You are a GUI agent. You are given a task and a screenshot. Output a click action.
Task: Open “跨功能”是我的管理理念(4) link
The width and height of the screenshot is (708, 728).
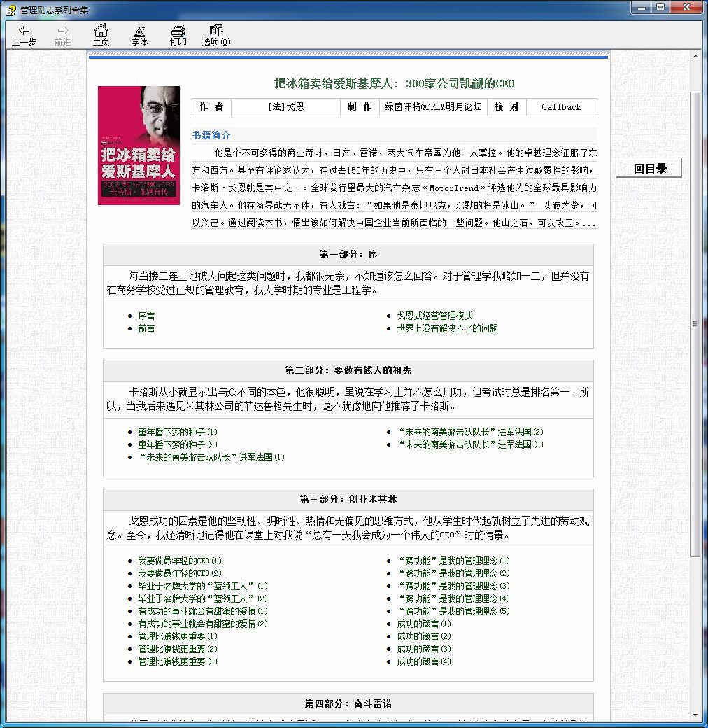[454, 598]
